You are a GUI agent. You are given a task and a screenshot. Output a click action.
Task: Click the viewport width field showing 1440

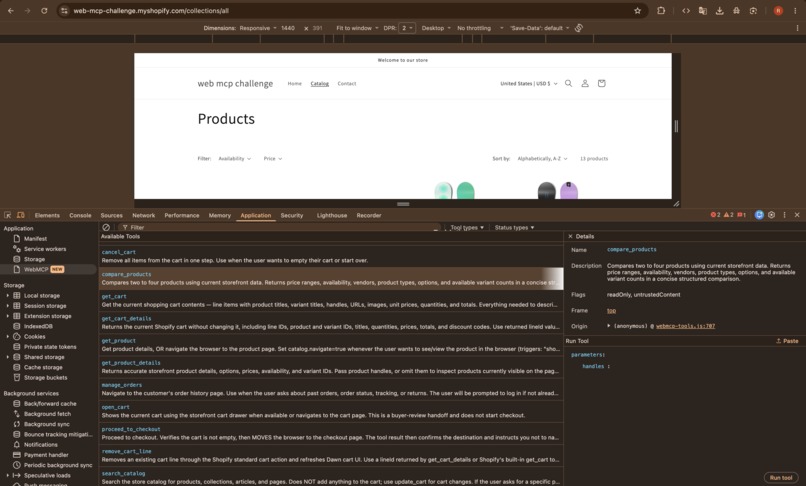tap(288, 28)
